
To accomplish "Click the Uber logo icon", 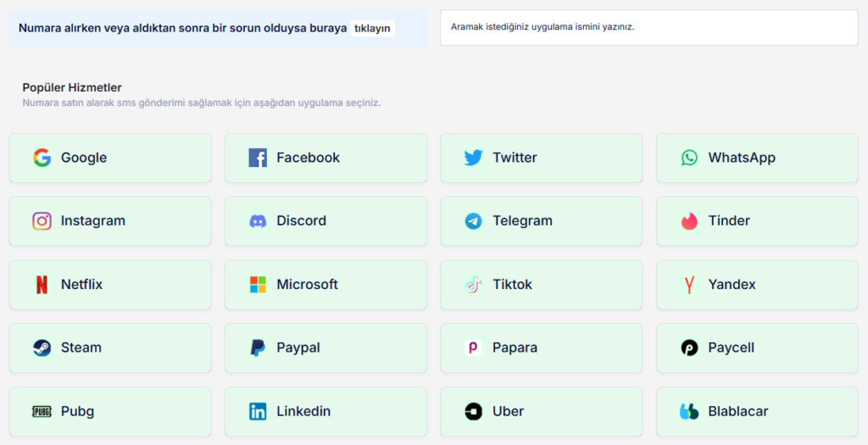I will 473,412.
